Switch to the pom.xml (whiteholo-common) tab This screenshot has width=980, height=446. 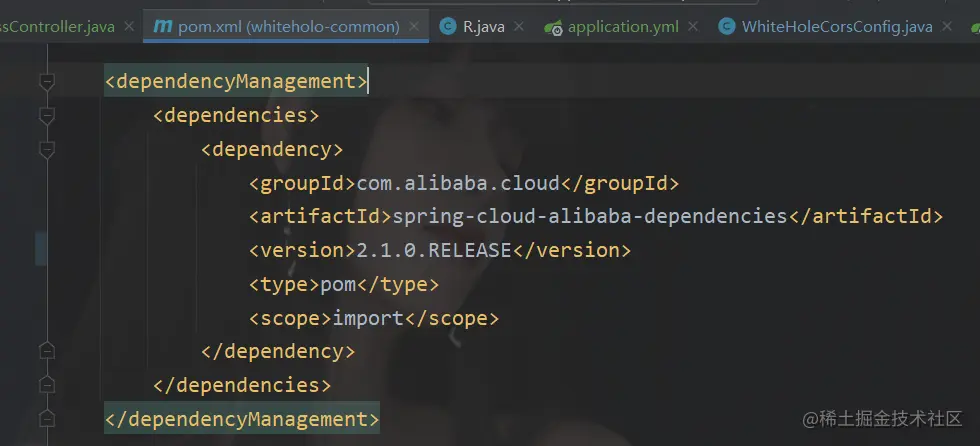[288, 27]
